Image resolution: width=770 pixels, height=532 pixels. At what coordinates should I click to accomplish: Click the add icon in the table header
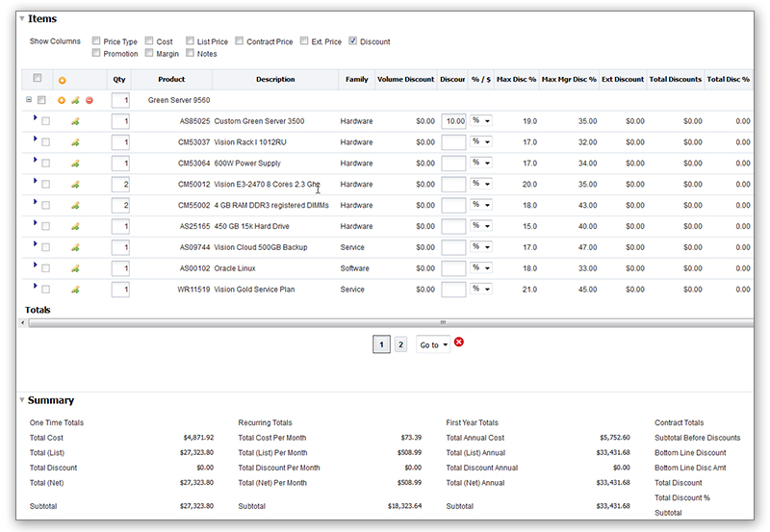(63, 80)
